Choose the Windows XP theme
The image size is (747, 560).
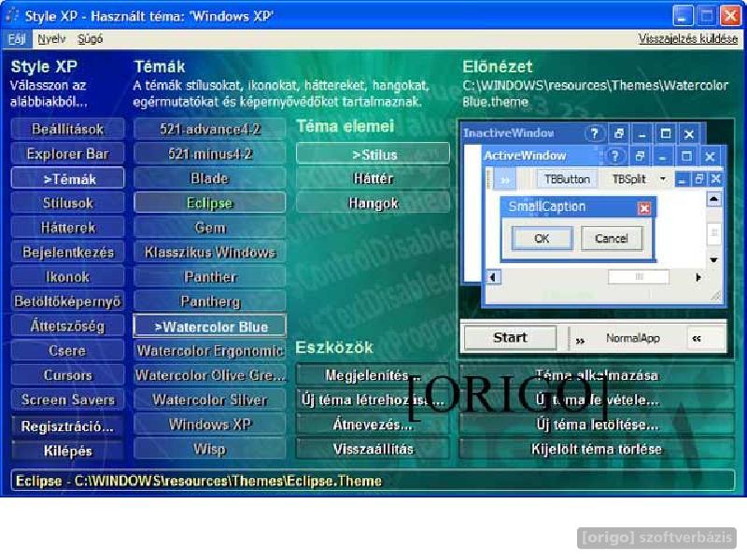pos(210,425)
